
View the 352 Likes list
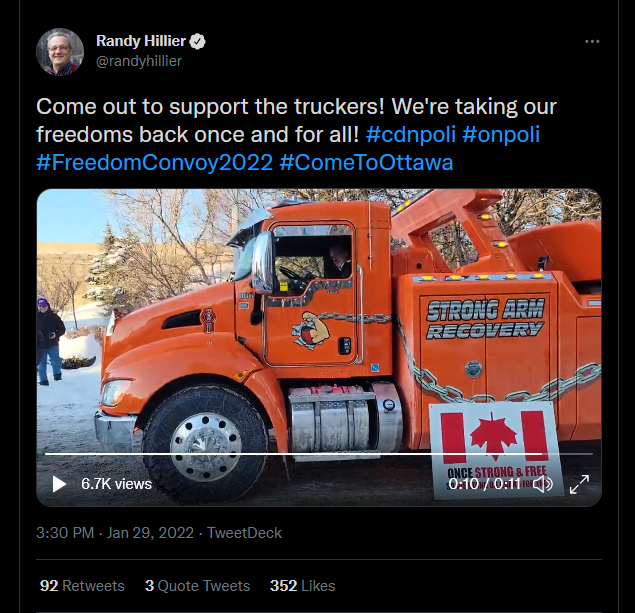(303, 586)
